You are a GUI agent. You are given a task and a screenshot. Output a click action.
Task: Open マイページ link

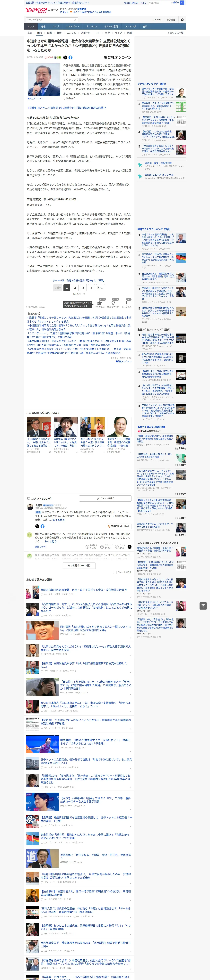coord(157,20)
